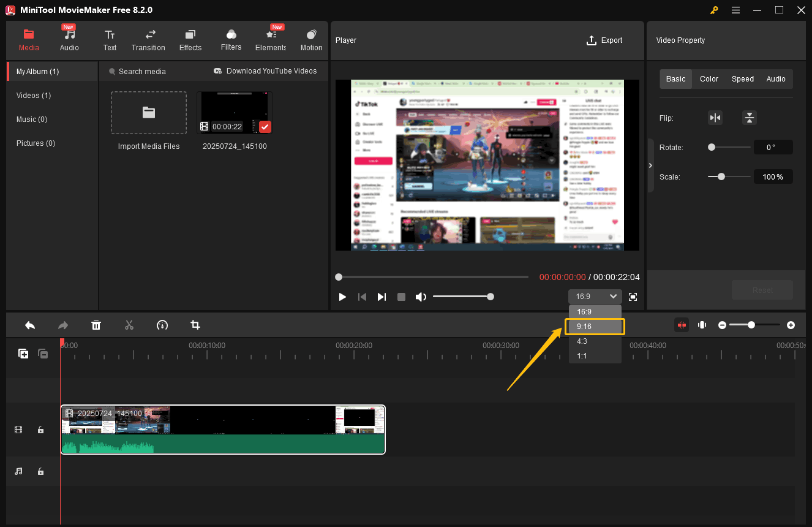The height and width of the screenshot is (527, 812).
Task: Select the 20250724_145100 timeline clip
Action: 223,430
